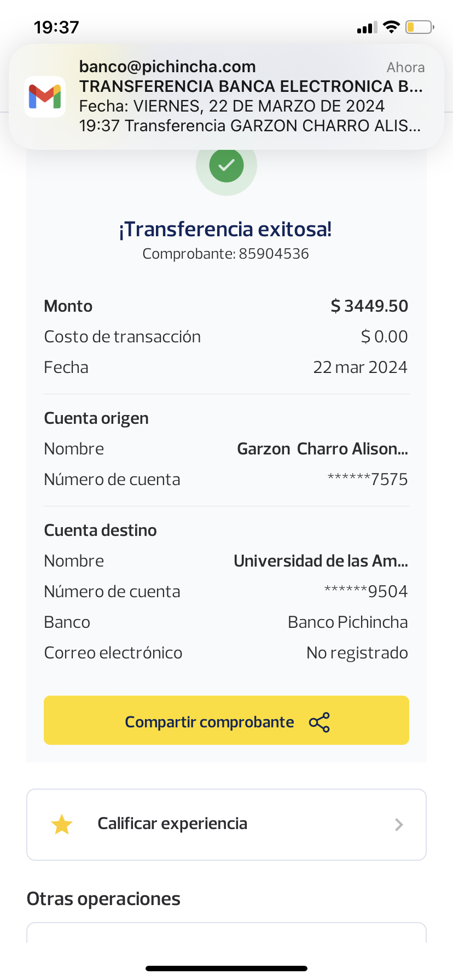Tap the truncated Universidad de las Am name

[x=321, y=561]
